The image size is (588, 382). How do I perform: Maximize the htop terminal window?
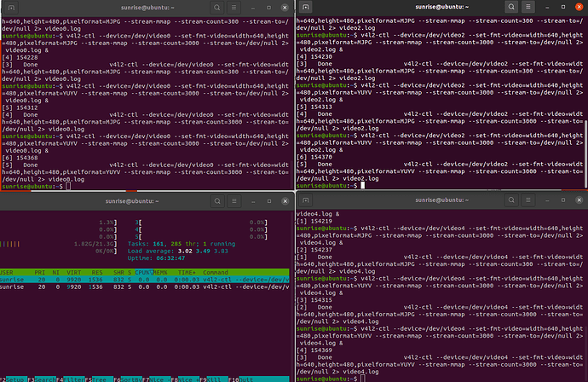[x=269, y=201]
